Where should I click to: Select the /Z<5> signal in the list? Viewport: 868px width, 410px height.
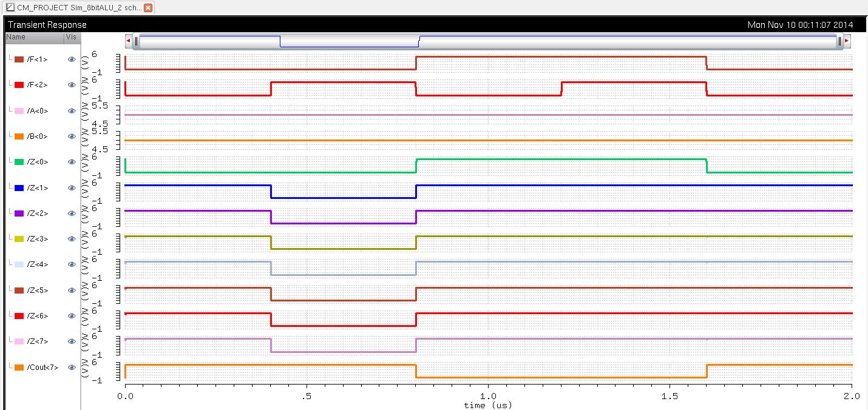37,291
